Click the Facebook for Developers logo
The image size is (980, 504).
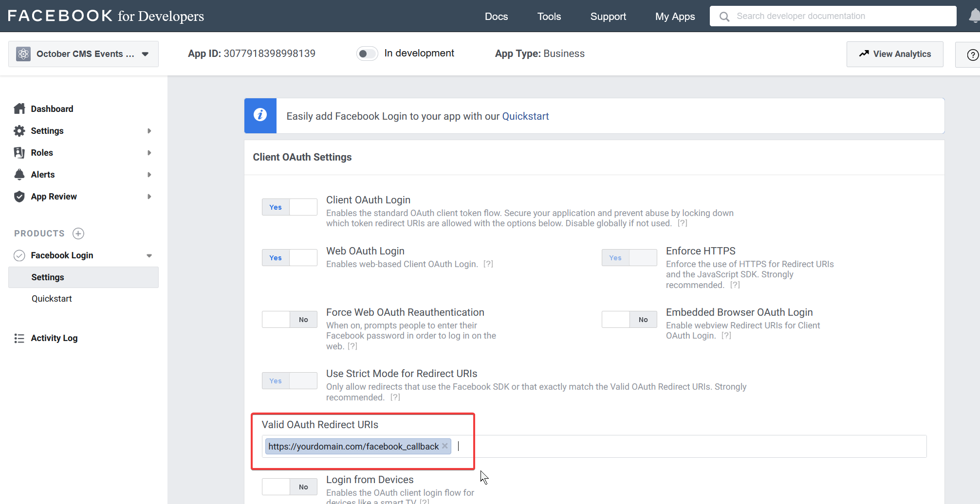pyautogui.click(x=106, y=16)
